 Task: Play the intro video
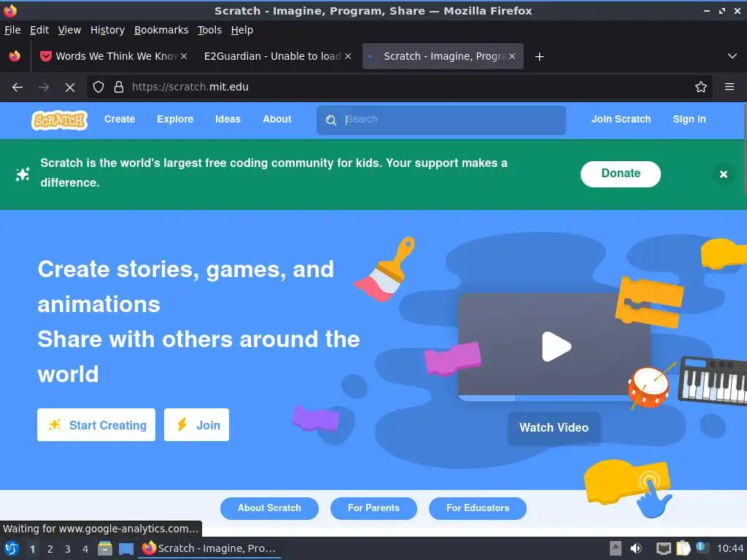(x=556, y=346)
